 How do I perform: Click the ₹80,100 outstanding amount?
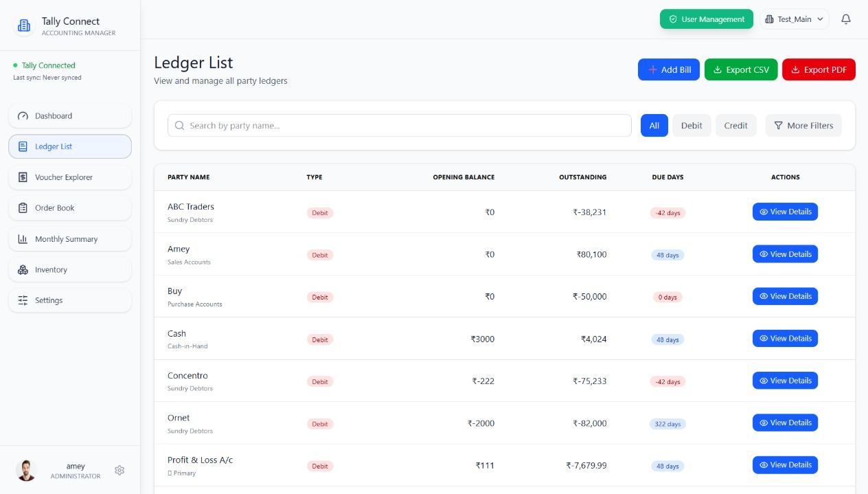pos(592,254)
